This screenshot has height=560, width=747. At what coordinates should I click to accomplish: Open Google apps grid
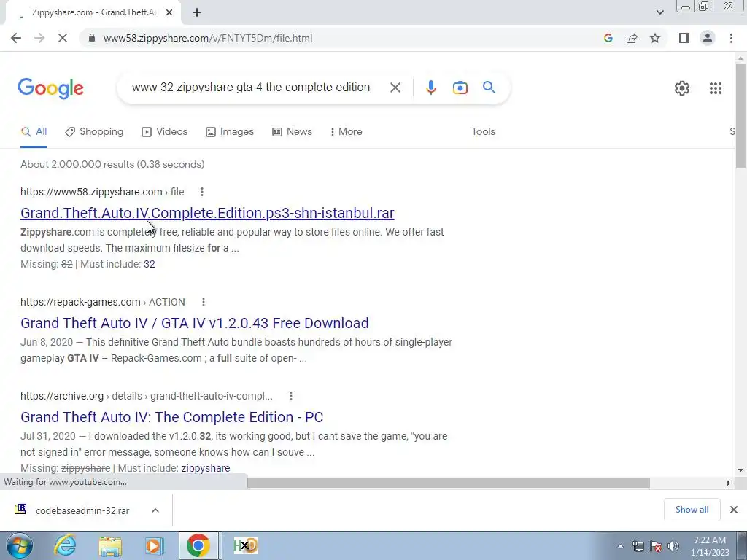pos(715,88)
